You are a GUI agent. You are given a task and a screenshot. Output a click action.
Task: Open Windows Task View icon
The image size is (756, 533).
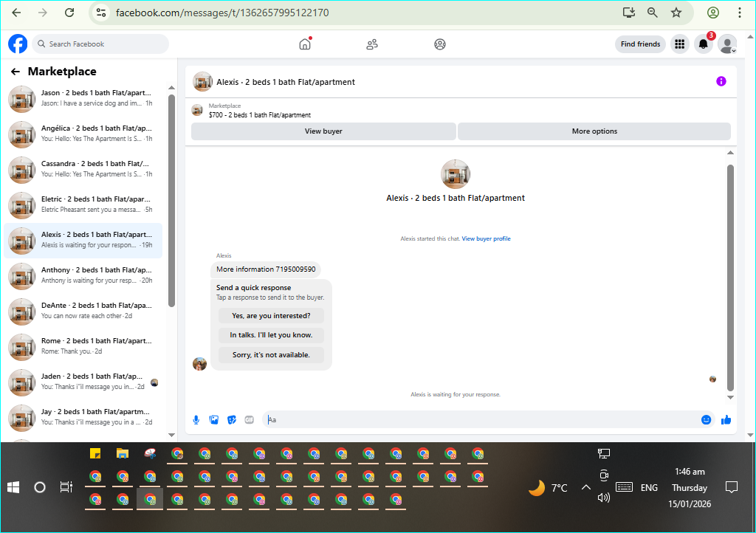coord(66,487)
